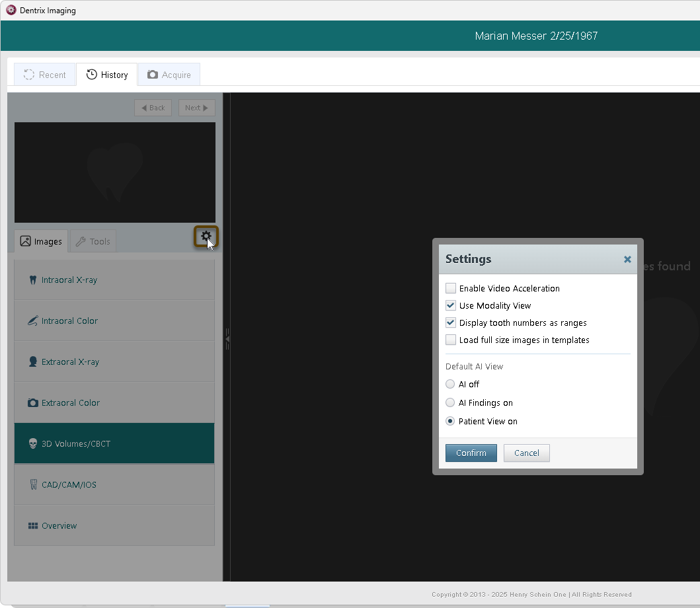Switch to the Tools tab
The image size is (700, 608).
[x=93, y=242]
